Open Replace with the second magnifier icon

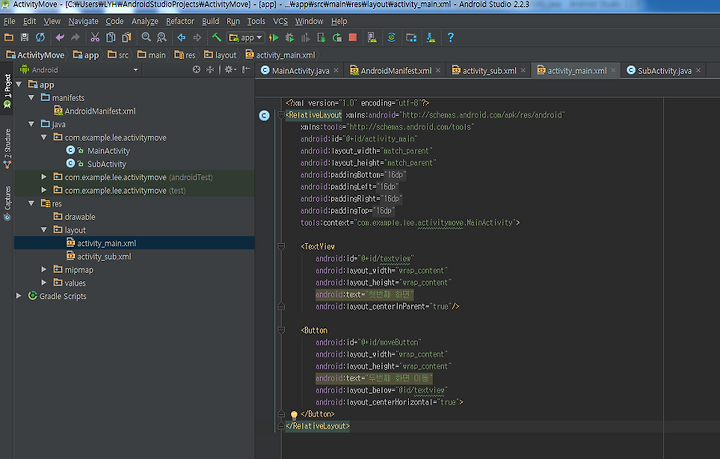[162, 38]
